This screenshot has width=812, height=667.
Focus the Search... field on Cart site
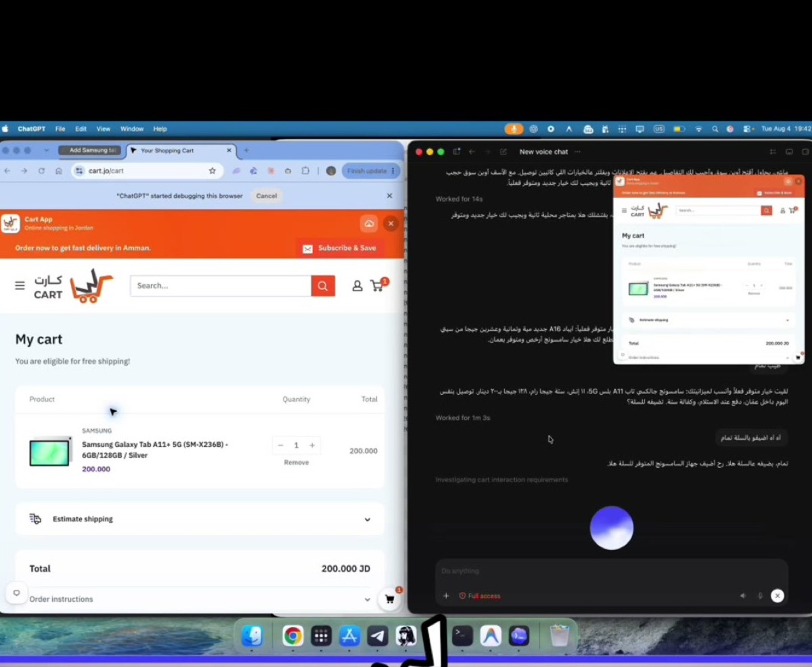pos(221,286)
